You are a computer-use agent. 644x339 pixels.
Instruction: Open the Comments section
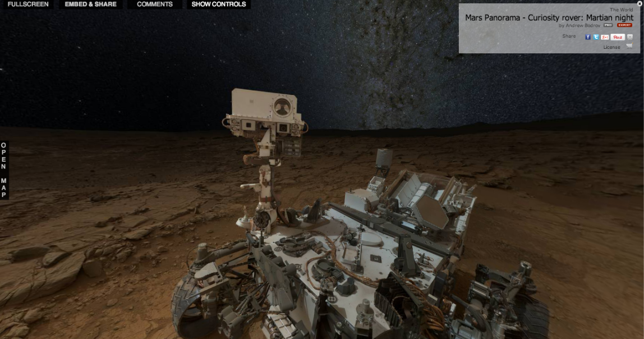(155, 4)
